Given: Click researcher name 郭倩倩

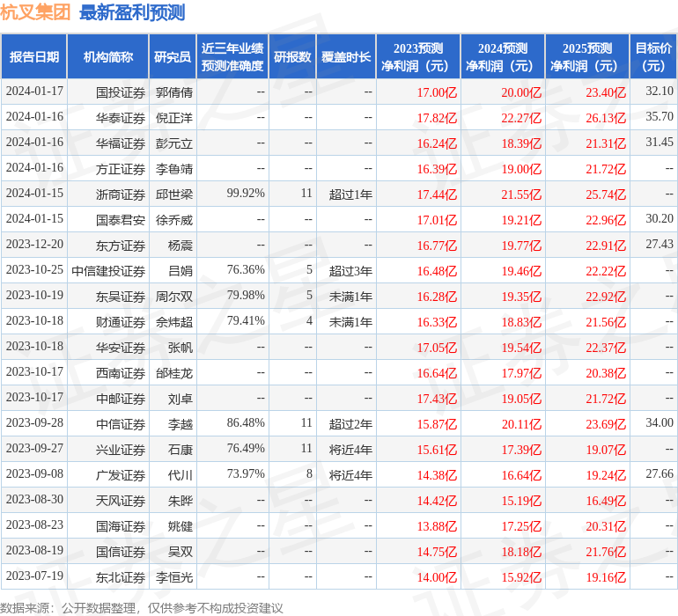Looking at the screenshot, I should pyautogui.click(x=174, y=92).
